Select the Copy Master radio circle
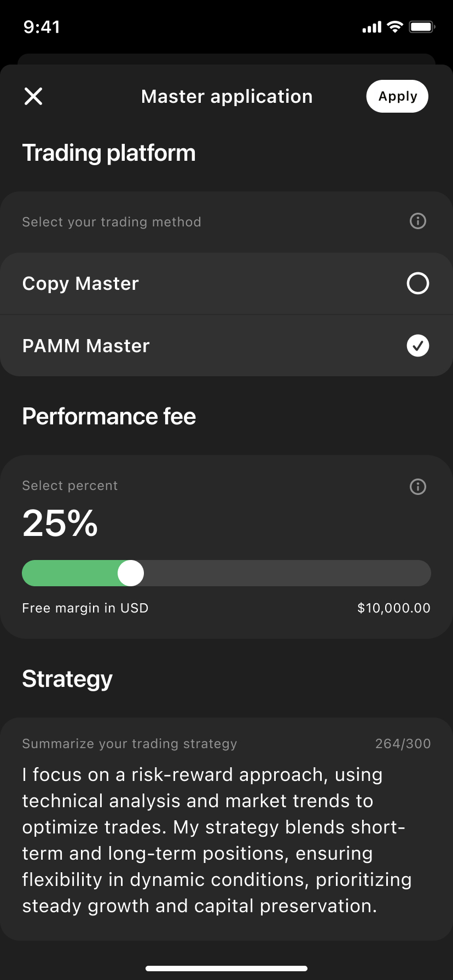 click(418, 283)
